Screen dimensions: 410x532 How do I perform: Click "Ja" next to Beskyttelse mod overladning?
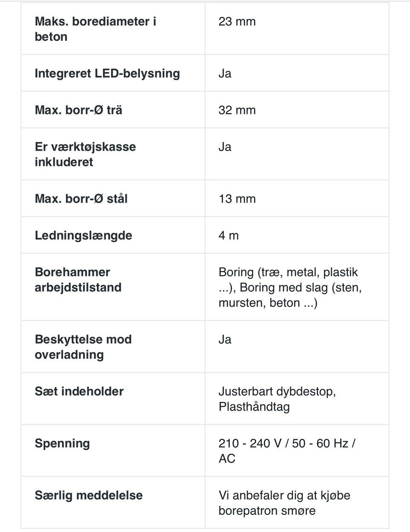pos(225,340)
